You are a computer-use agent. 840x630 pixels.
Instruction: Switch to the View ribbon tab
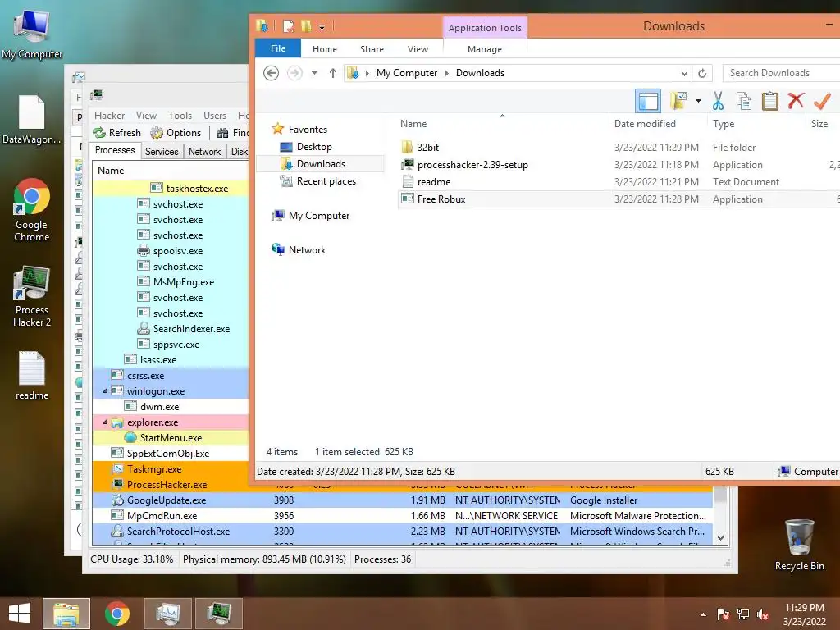[x=418, y=48]
